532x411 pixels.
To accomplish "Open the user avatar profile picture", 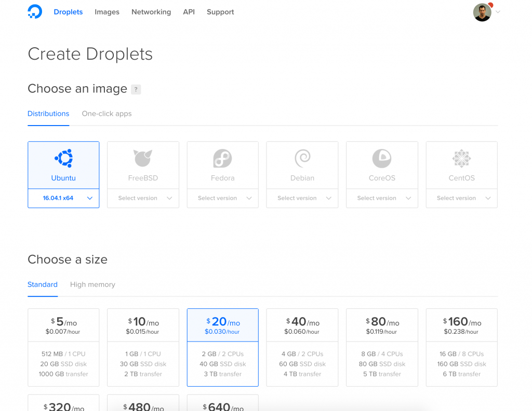I will point(482,12).
